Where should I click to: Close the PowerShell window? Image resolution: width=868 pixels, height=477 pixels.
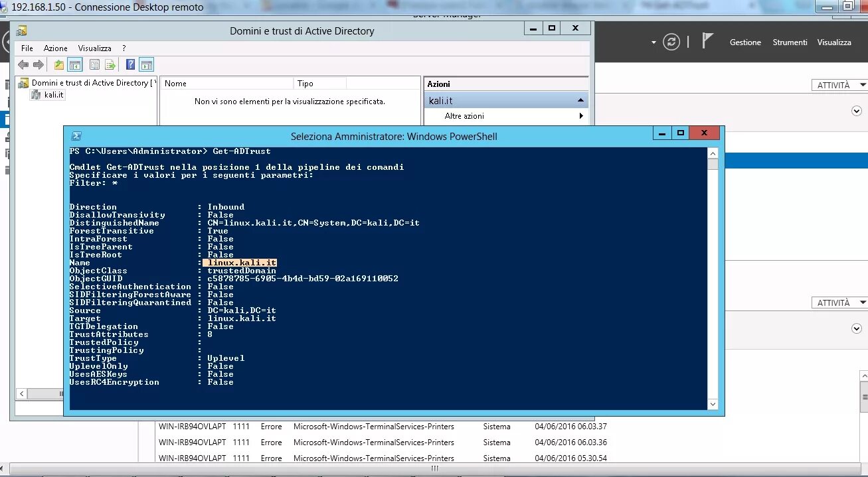pyautogui.click(x=704, y=133)
